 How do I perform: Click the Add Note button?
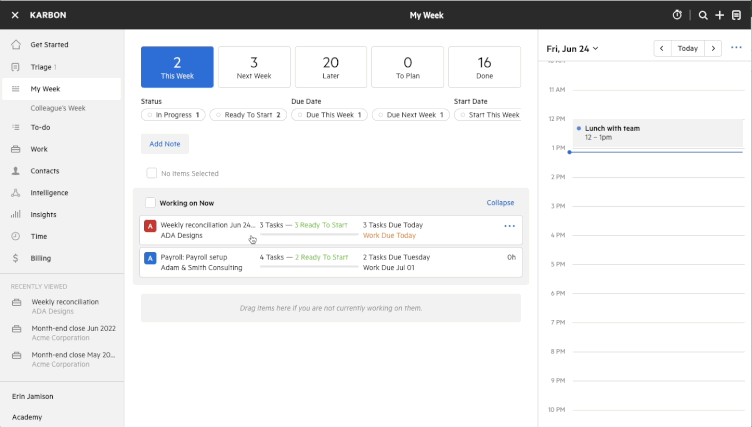(x=165, y=144)
